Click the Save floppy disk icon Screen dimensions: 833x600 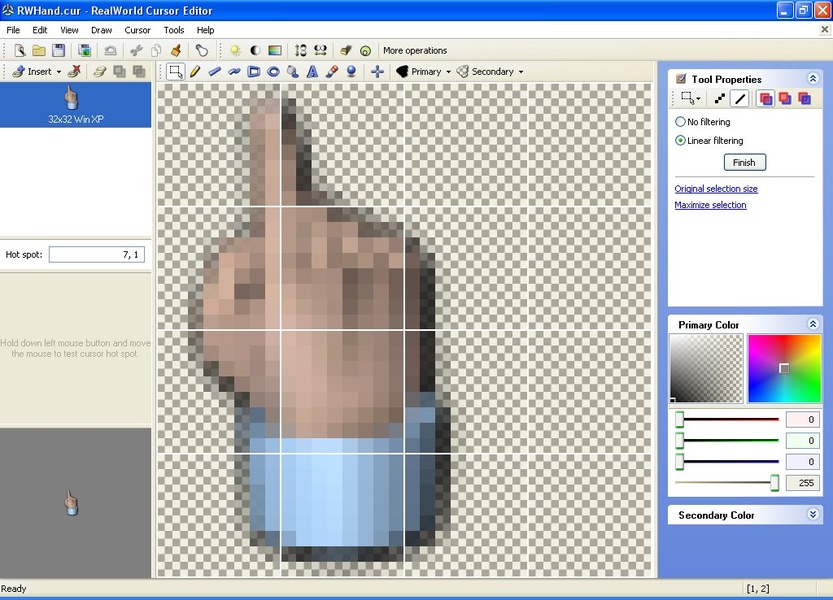59,50
